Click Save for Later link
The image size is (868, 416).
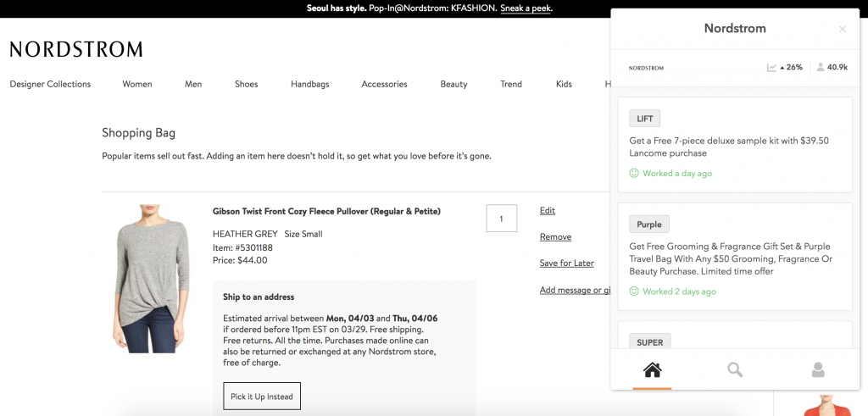567,263
